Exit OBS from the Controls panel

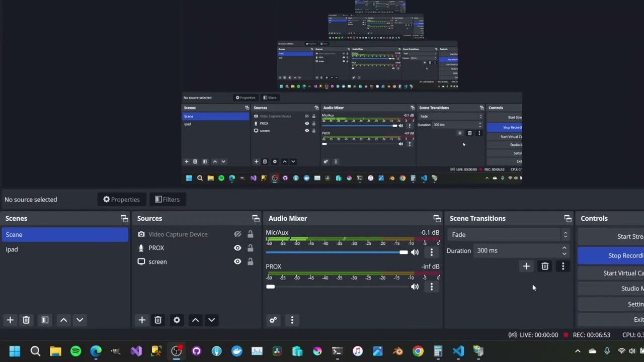(611, 319)
